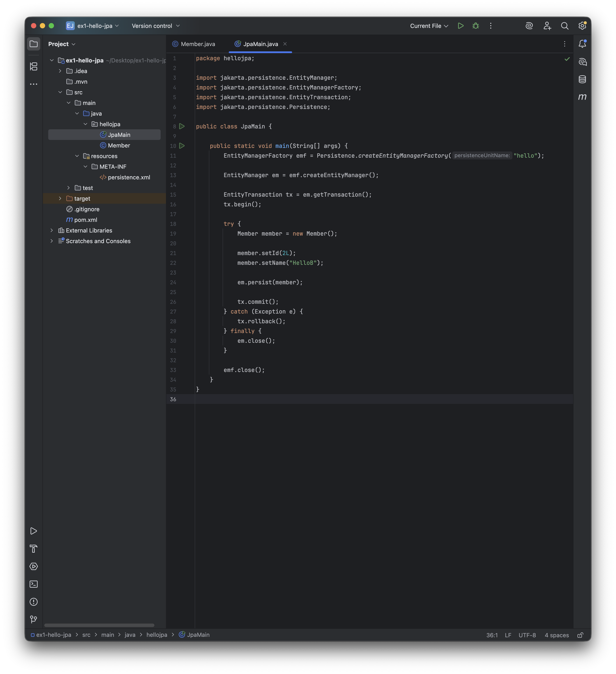Open the Git version control tool window
Screen dimensions: 616x674
pos(33,620)
